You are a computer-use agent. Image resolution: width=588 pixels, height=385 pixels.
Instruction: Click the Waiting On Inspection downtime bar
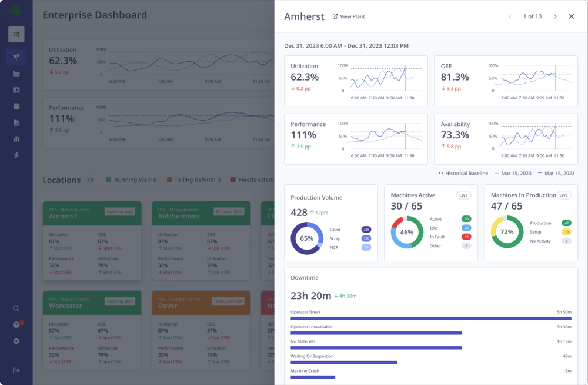[x=344, y=363]
